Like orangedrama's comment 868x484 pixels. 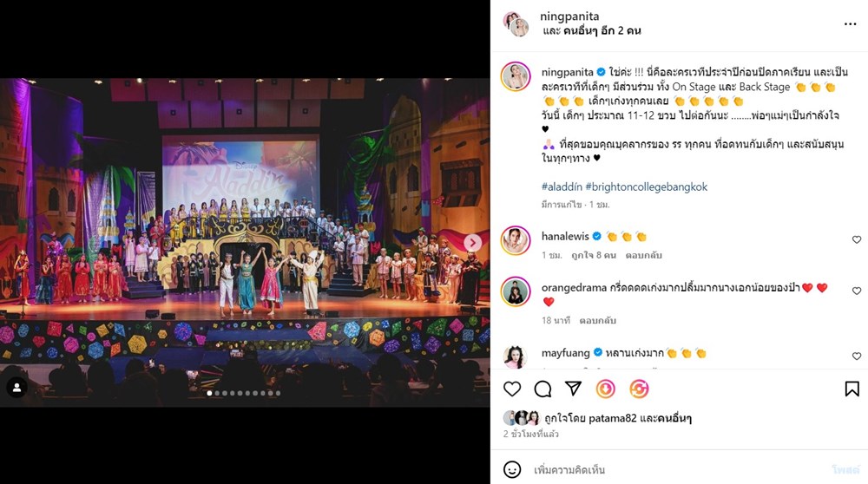pyautogui.click(x=857, y=291)
